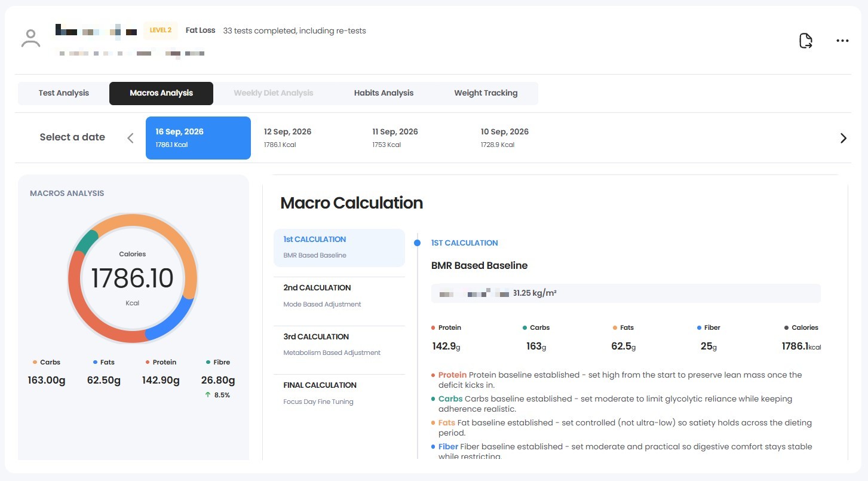
Task: Click the 142.90g Protein value in Macros Analysis
Action: [161, 380]
